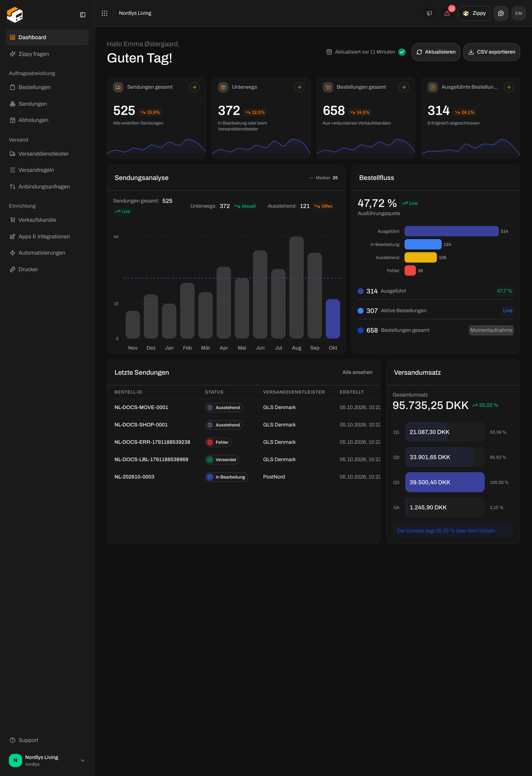Click the Alle ansehen link
The height and width of the screenshot is (776, 532).
coord(357,372)
